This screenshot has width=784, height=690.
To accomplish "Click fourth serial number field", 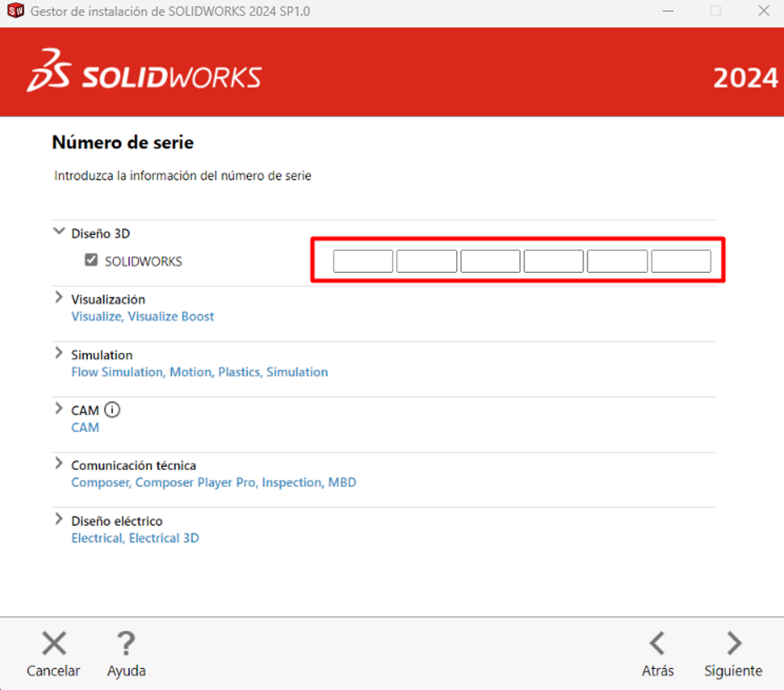I will coord(554,261).
